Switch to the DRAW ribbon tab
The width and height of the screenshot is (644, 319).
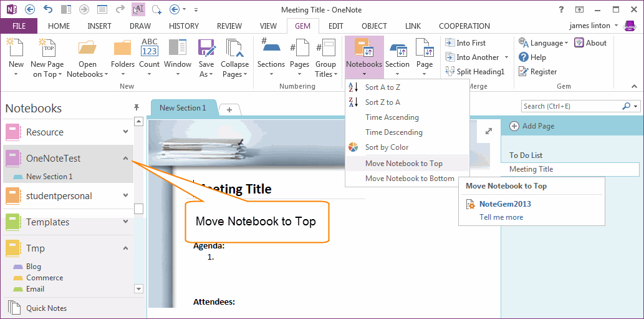(x=140, y=26)
